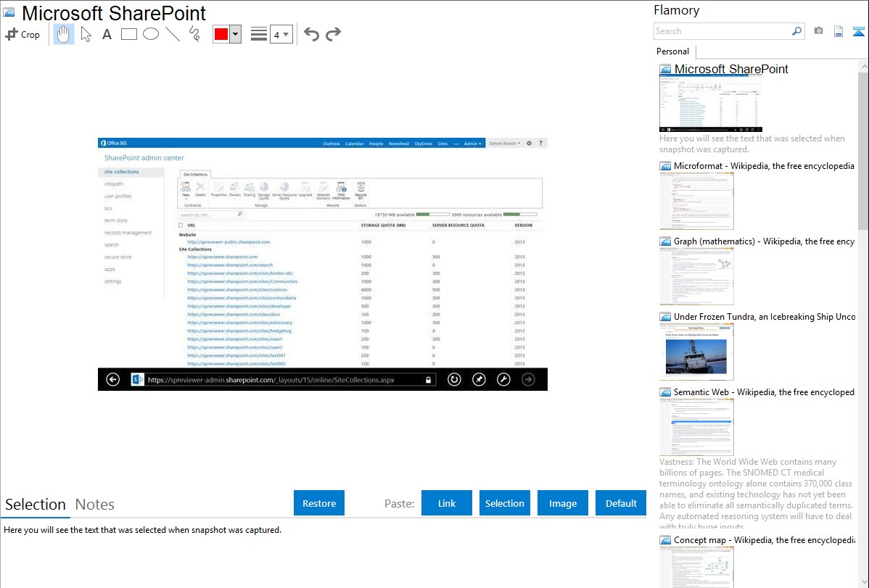Click the Flamory search field
This screenshot has width=869, height=588.
[722, 31]
